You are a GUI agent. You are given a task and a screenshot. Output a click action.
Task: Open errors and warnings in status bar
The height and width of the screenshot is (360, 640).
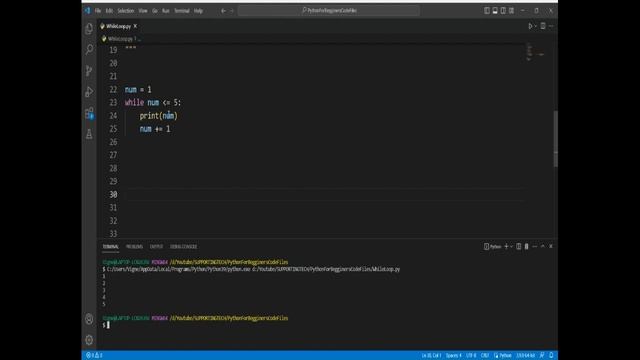(x=94, y=356)
